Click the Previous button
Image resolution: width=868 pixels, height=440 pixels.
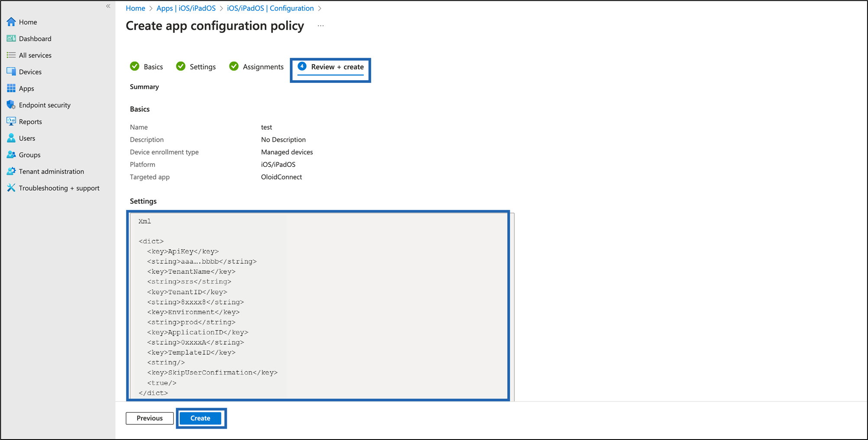click(x=150, y=418)
